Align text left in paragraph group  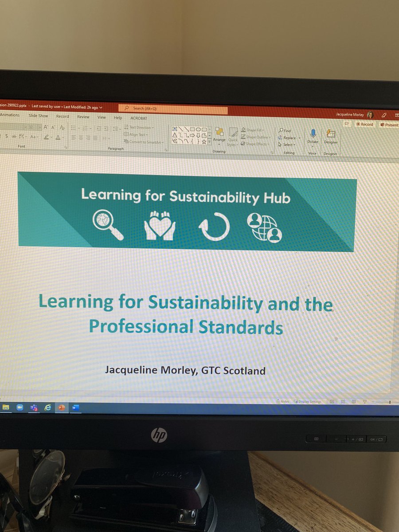click(74, 138)
